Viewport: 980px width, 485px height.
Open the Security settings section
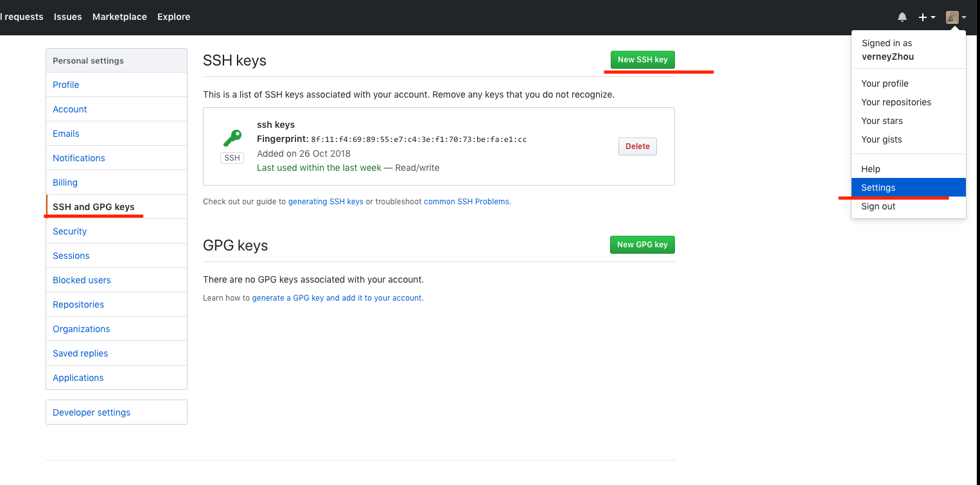pos(69,231)
